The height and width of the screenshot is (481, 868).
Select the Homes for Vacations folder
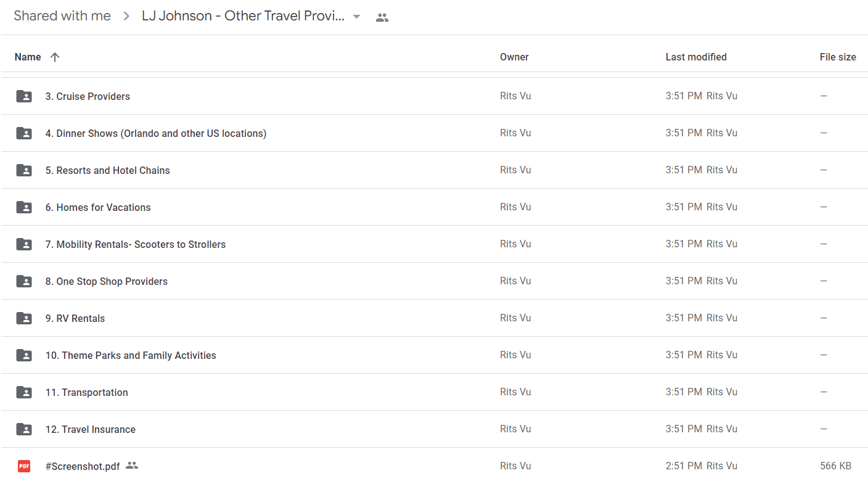[x=434, y=207]
